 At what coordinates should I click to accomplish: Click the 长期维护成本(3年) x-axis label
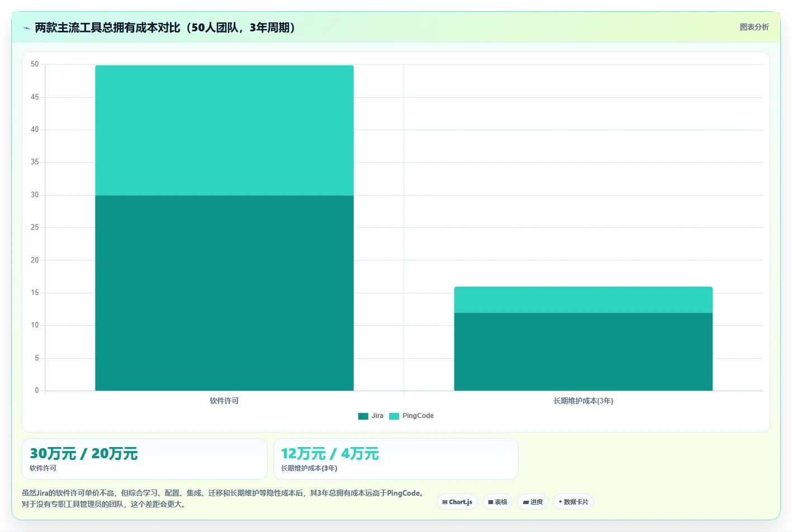click(583, 401)
